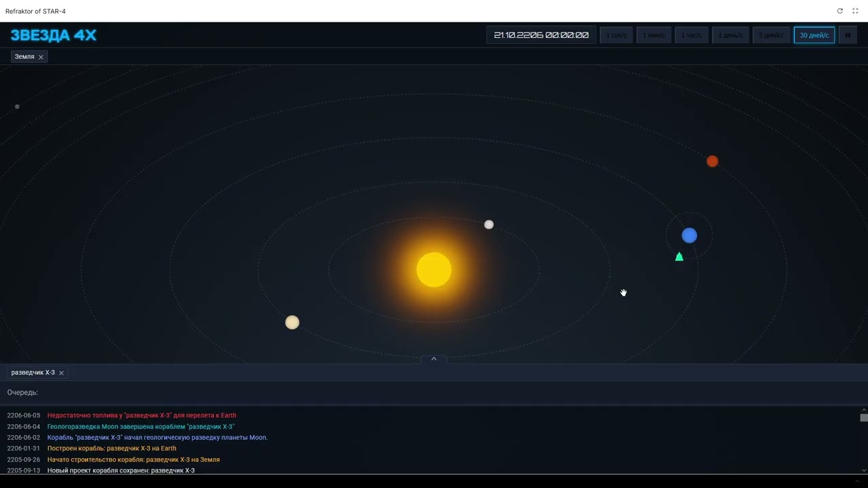Close the разведчик Х-3 tab

61,373
